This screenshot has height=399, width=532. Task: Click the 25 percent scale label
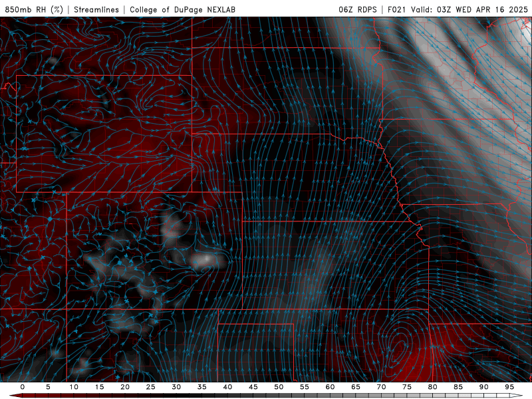[150, 387]
